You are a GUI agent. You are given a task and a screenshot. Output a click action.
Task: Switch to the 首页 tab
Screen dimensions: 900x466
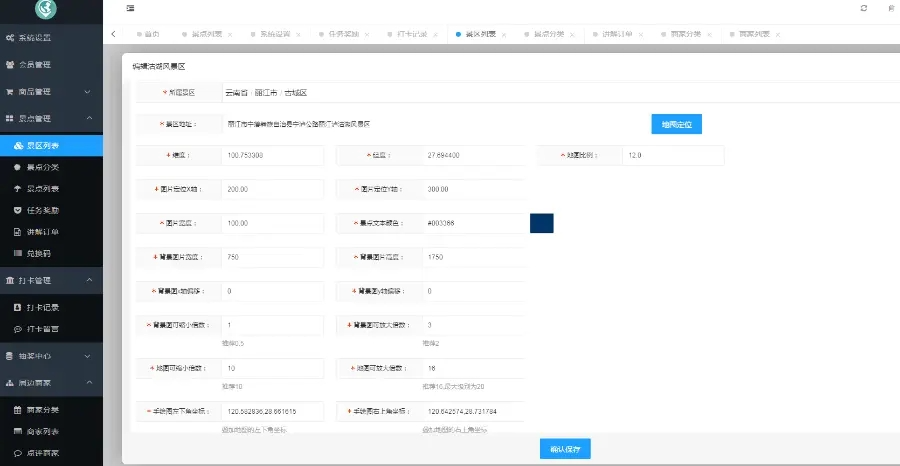click(148, 34)
